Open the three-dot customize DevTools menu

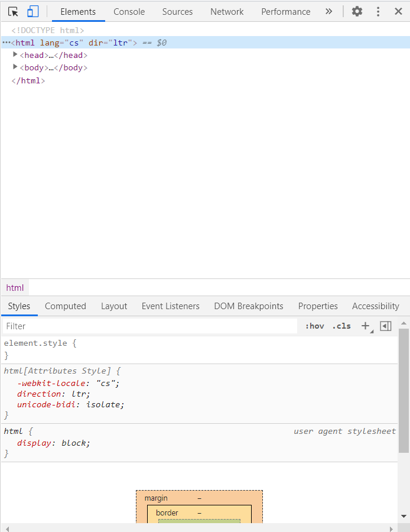378,11
